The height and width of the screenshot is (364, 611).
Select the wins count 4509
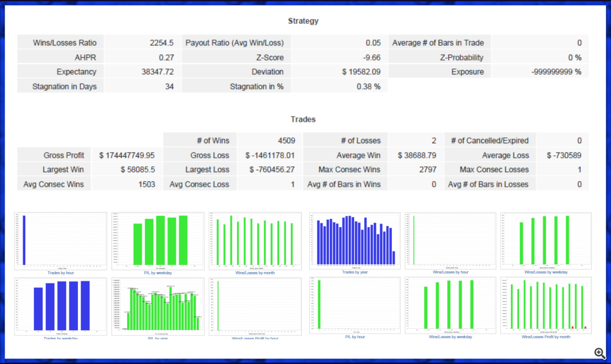click(286, 140)
